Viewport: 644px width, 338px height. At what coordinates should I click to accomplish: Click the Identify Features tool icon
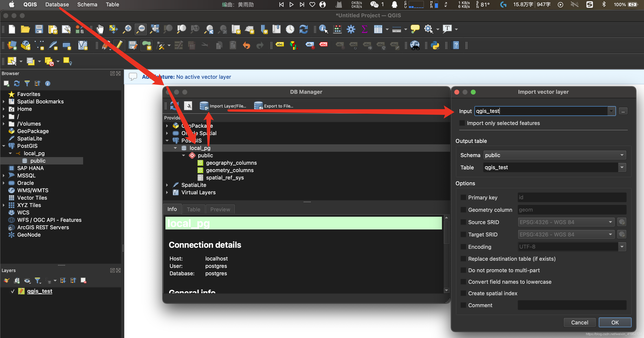(x=323, y=29)
